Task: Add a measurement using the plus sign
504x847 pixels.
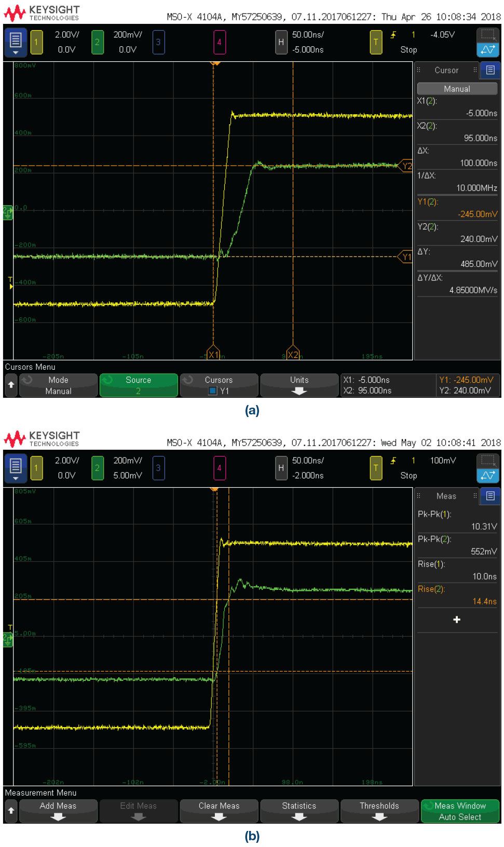Action: point(457,620)
